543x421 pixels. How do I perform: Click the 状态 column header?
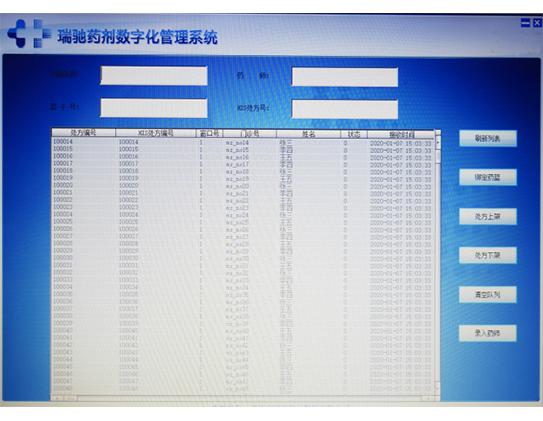(x=354, y=134)
